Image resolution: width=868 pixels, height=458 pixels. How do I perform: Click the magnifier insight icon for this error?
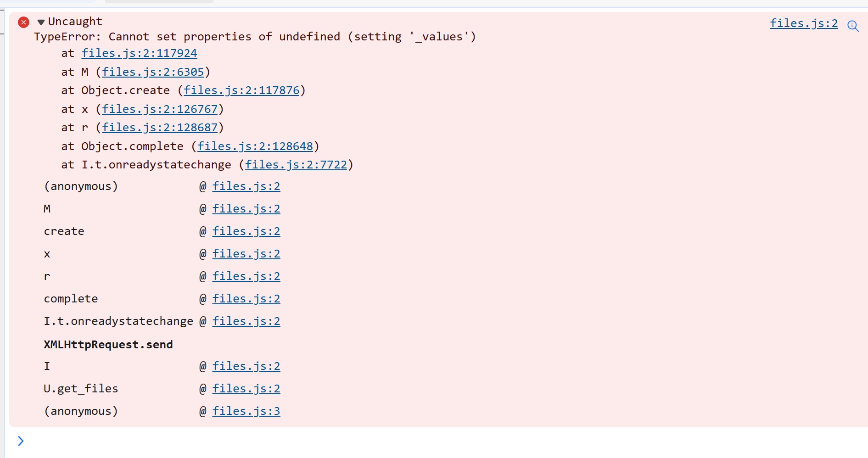click(x=853, y=26)
